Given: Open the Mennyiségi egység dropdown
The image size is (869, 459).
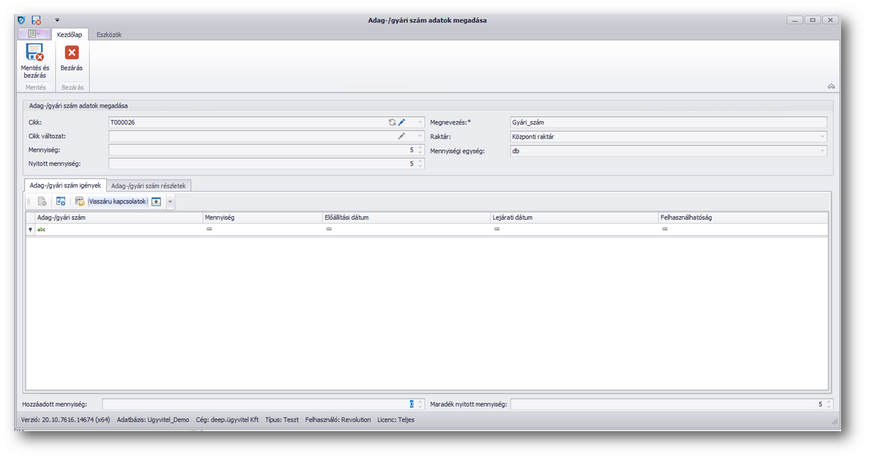Looking at the screenshot, I should [823, 150].
